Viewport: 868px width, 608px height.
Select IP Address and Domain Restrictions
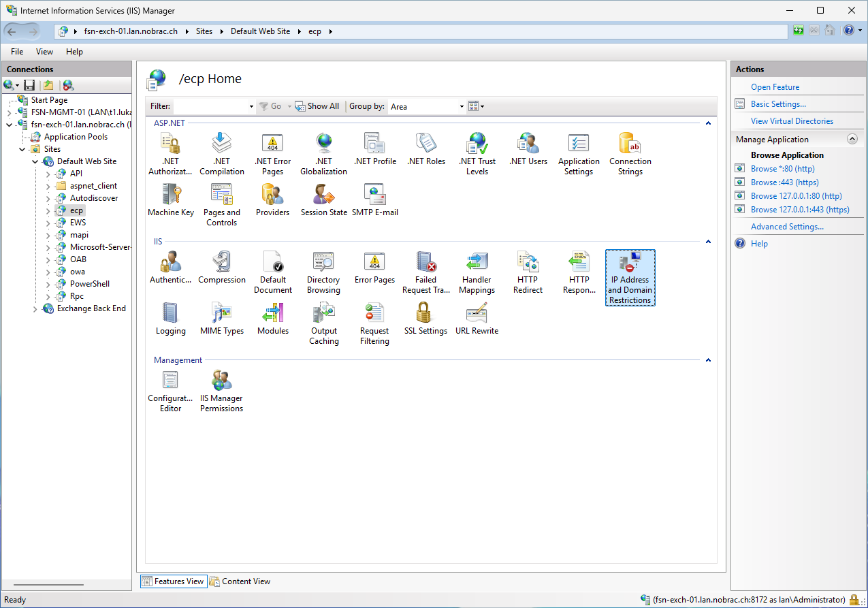[630, 278]
